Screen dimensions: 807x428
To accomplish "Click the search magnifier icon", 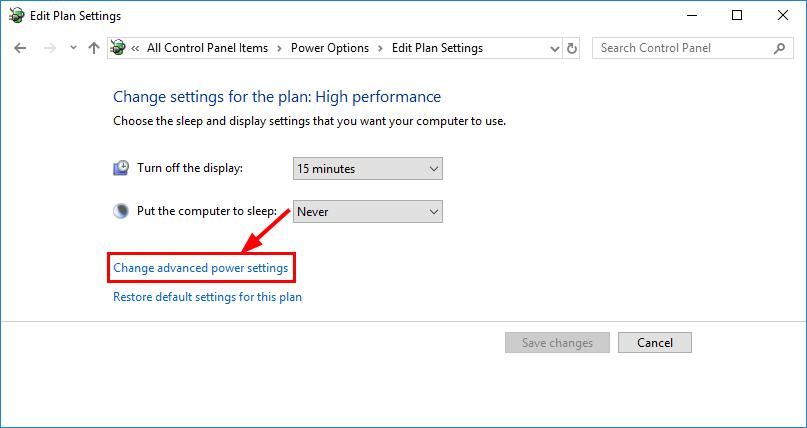I will click(779, 48).
